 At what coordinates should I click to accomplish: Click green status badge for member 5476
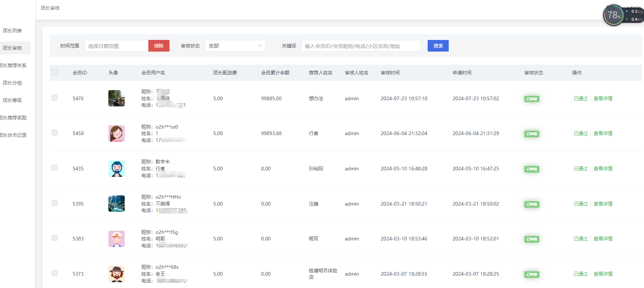click(x=531, y=99)
